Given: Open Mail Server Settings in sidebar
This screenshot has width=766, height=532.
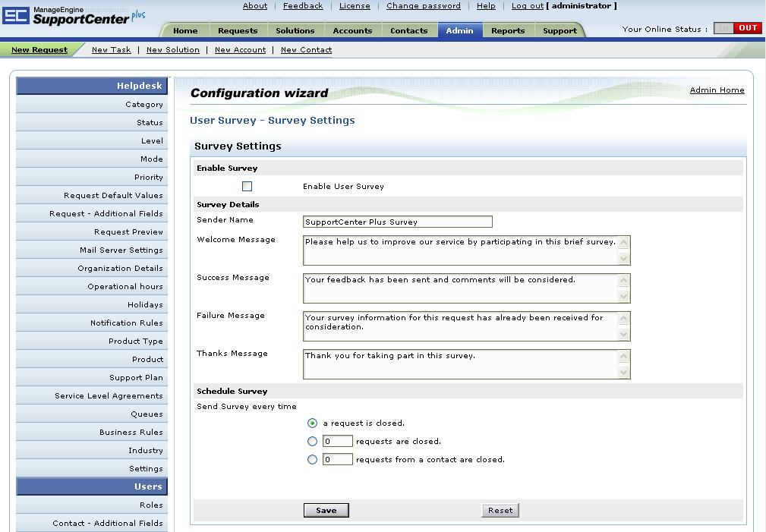Looking at the screenshot, I should pyautogui.click(x=121, y=250).
